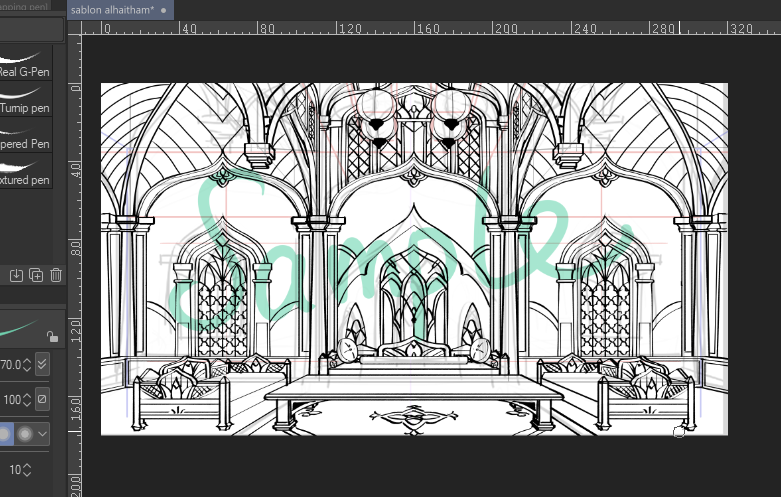Delete the selected sub tool
The image size is (781, 497).
[56, 275]
